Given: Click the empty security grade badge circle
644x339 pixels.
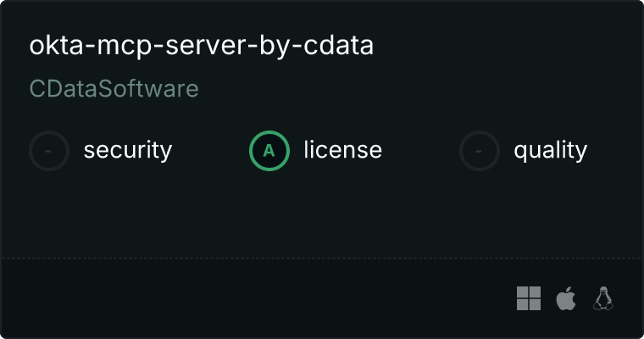Looking at the screenshot, I should click(49, 151).
